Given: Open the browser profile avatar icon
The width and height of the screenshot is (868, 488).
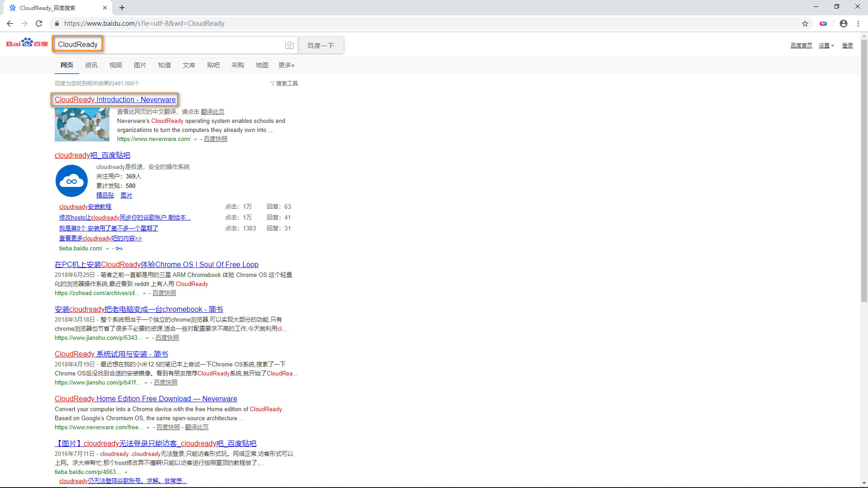Looking at the screenshot, I should tap(843, 23).
